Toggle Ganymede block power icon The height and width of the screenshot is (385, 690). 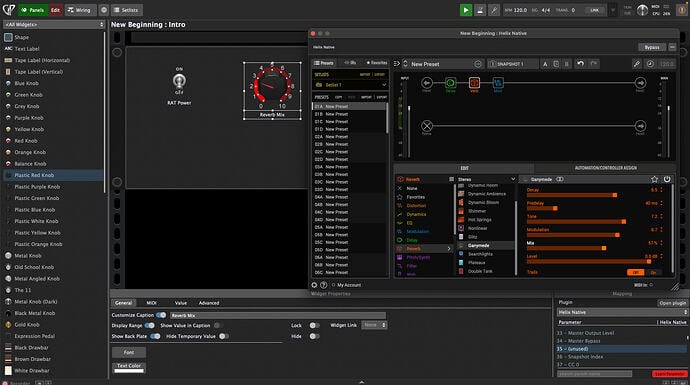pos(667,179)
